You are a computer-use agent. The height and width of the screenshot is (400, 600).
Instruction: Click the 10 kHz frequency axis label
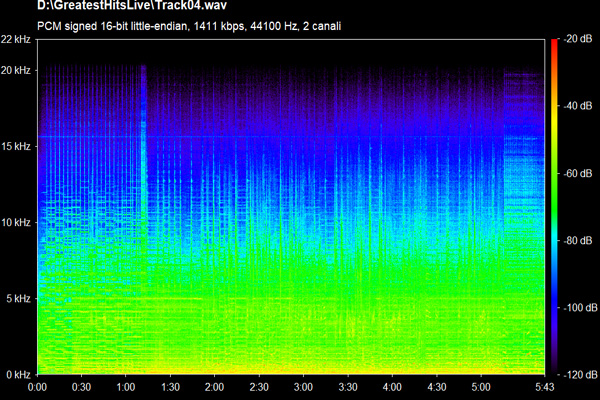point(16,222)
